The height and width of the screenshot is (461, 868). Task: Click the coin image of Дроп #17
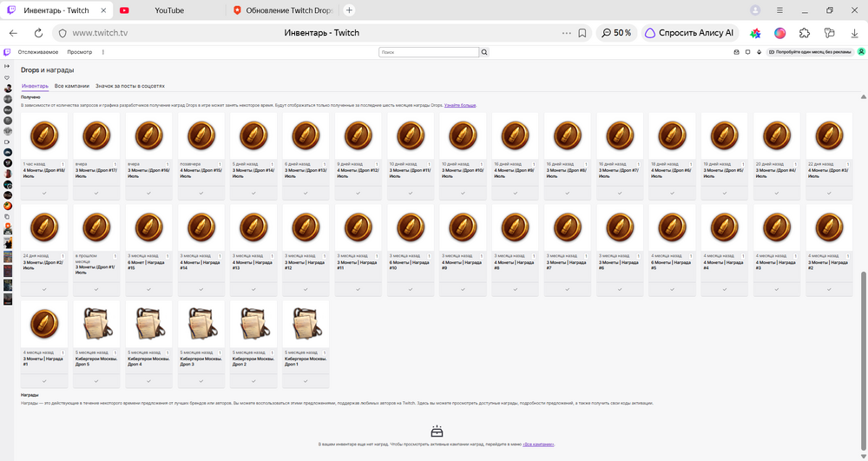(96, 136)
